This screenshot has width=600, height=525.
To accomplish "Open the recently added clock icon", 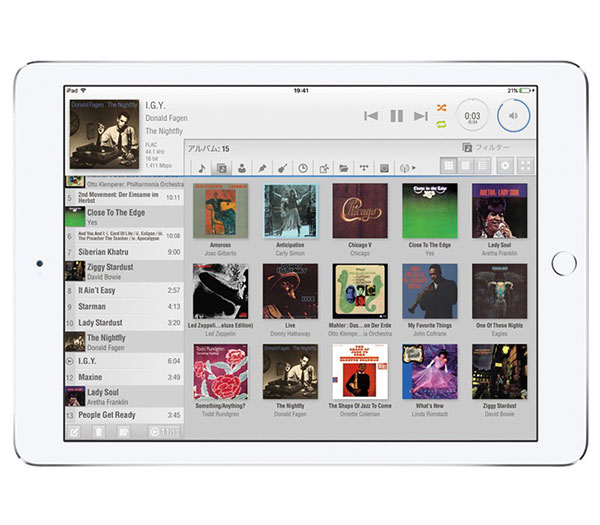I will click(303, 168).
